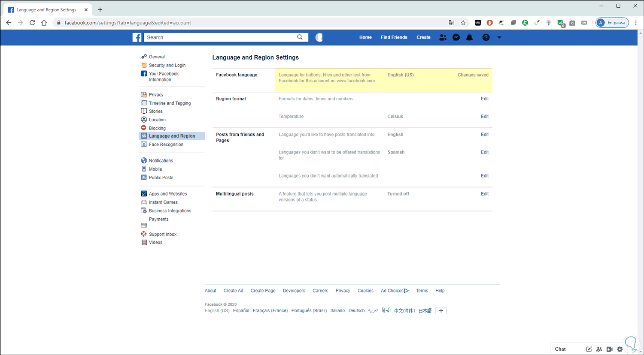This screenshot has width=644, height=355.
Task: Edit language to translate posts into
Action: click(485, 135)
